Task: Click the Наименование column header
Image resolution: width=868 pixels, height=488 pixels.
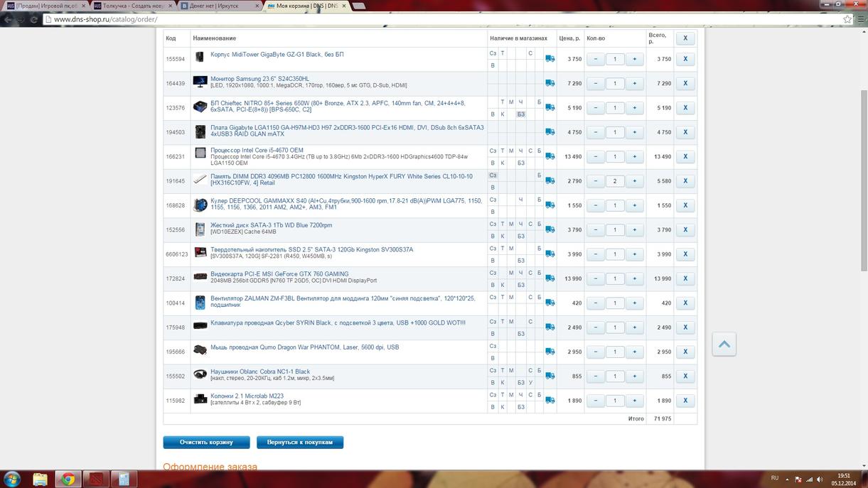Action: 215,38
